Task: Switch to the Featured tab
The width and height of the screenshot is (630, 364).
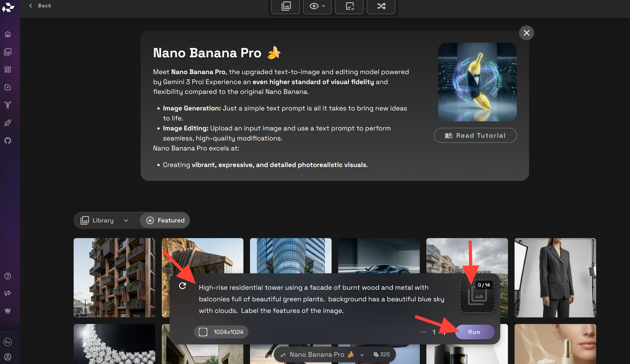Action: pos(164,220)
